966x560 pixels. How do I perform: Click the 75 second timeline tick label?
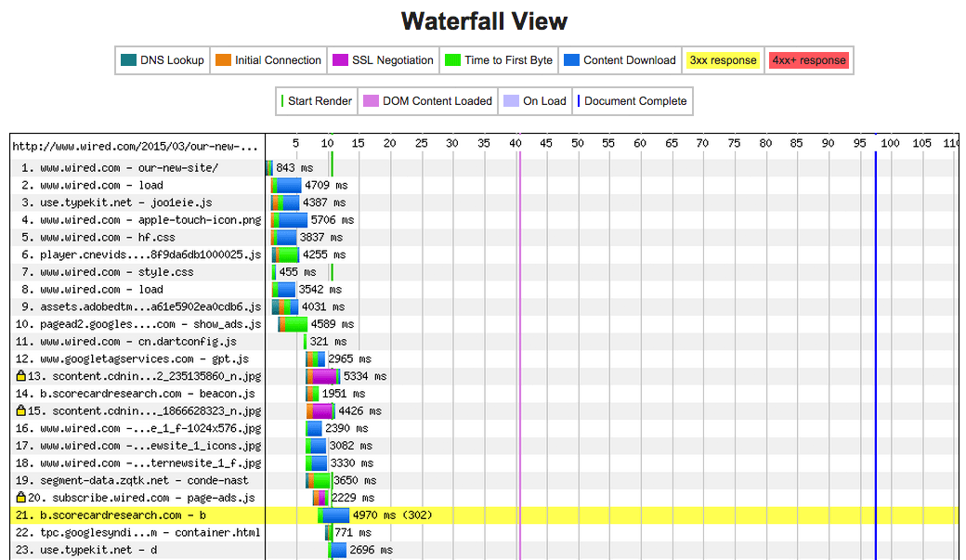[734, 144]
